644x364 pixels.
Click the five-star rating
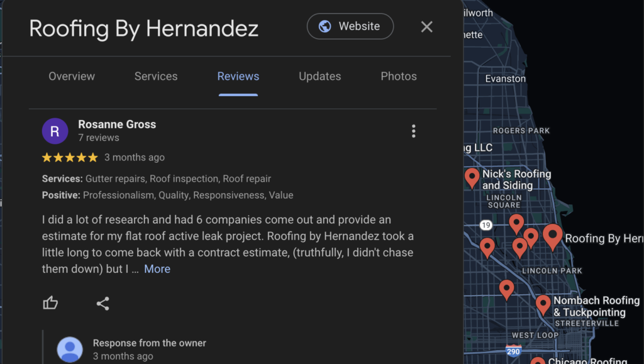(x=70, y=157)
